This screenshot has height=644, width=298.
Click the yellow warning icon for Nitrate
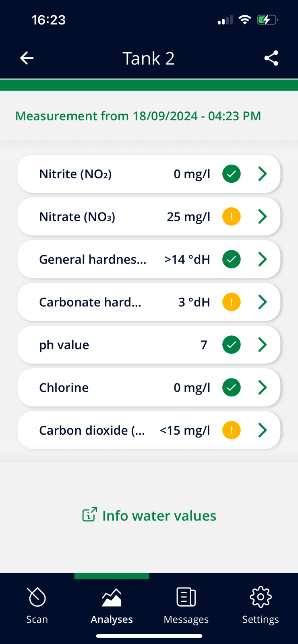tap(232, 217)
